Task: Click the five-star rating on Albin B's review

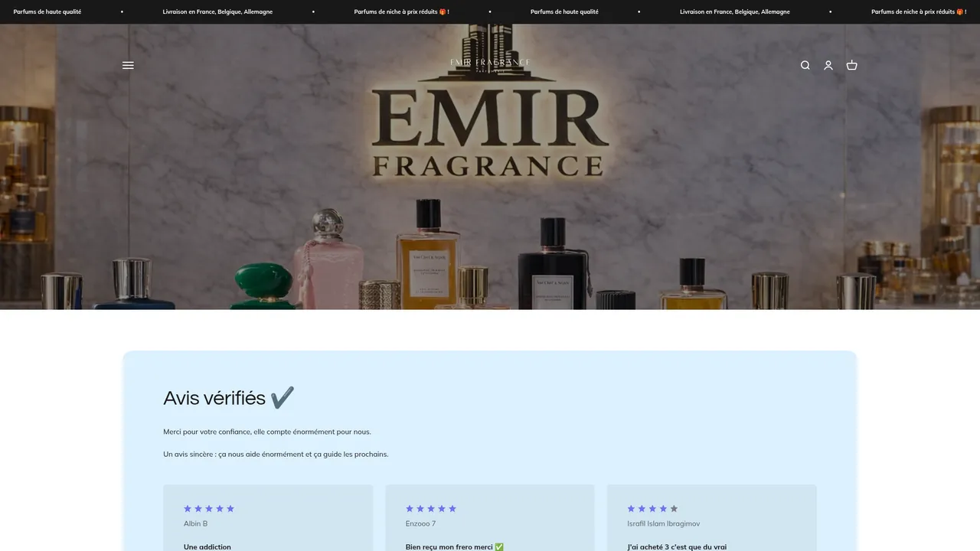Action: click(x=209, y=509)
